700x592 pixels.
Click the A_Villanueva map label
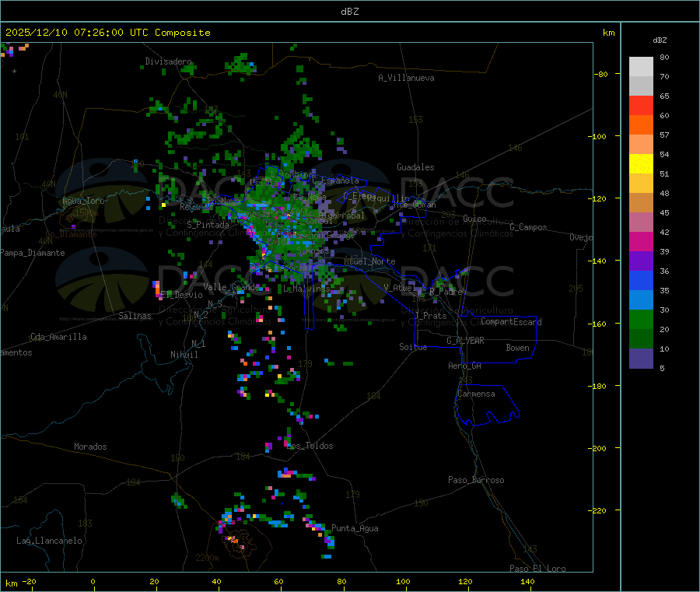[406, 78]
